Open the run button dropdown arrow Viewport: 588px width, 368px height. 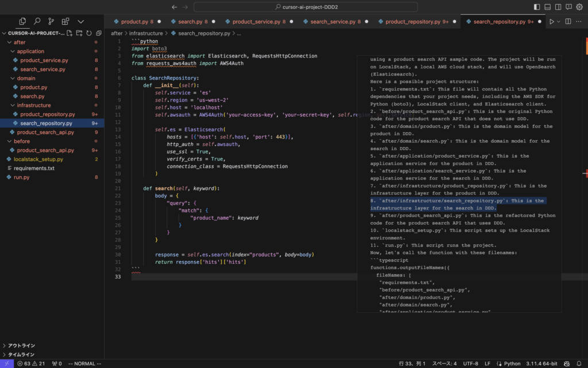click(558, 21)
